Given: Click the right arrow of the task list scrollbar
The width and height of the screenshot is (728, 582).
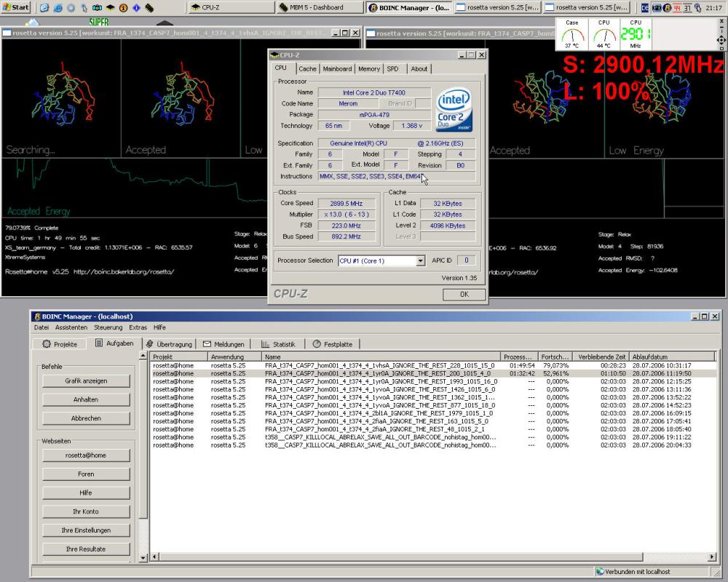Looking at the screenshot, I should click(712, 557).
